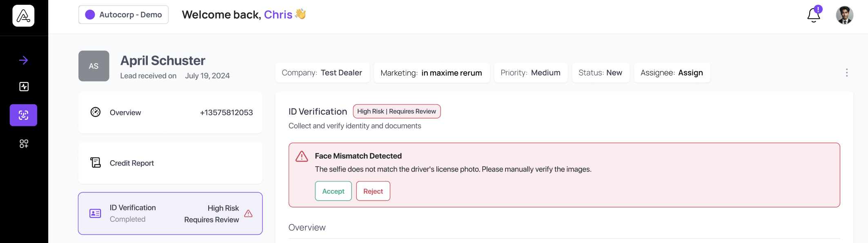Open the add apps grid icon
Screen dimensions: 868x243
pos(24,144)
